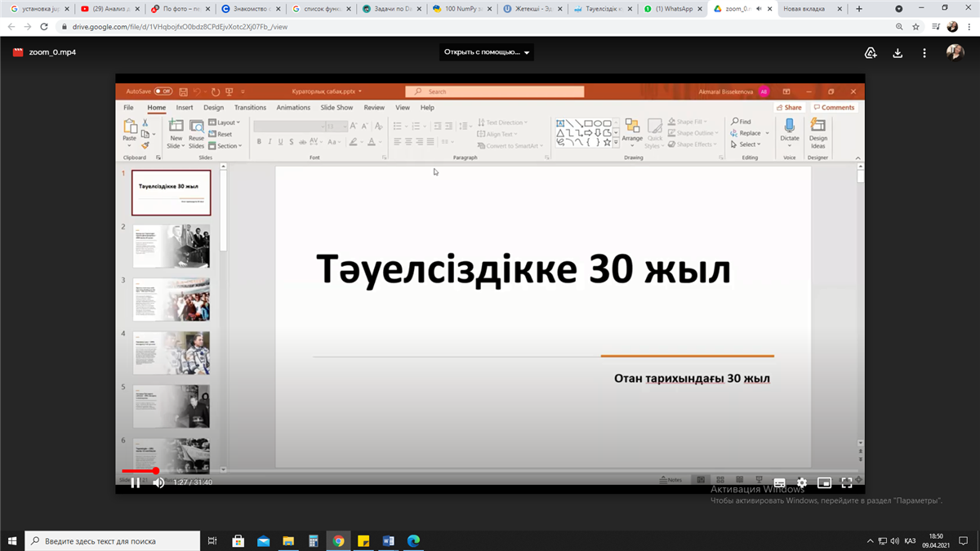Switch video to picture-in-picture mode

825,482
